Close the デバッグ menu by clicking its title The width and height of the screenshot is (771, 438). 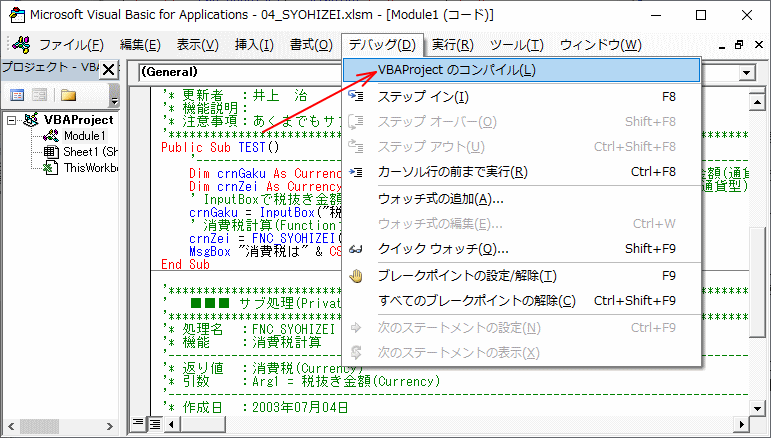tap(382, 45)
